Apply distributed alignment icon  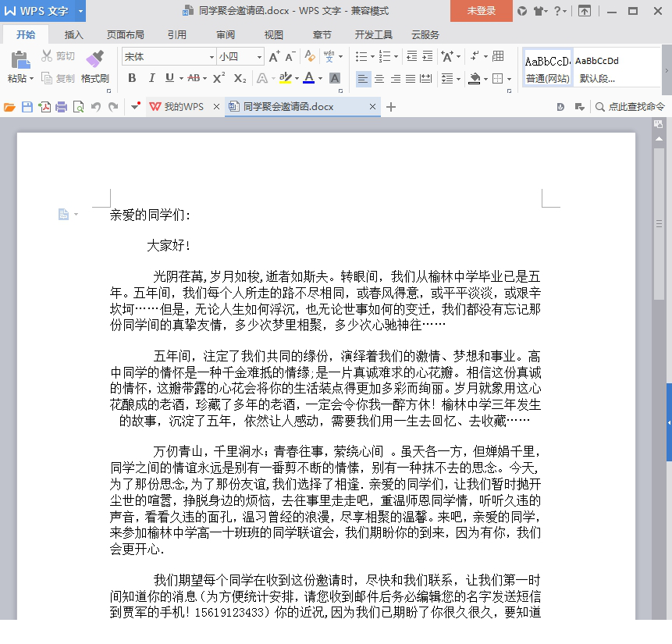tap(425, 79)
